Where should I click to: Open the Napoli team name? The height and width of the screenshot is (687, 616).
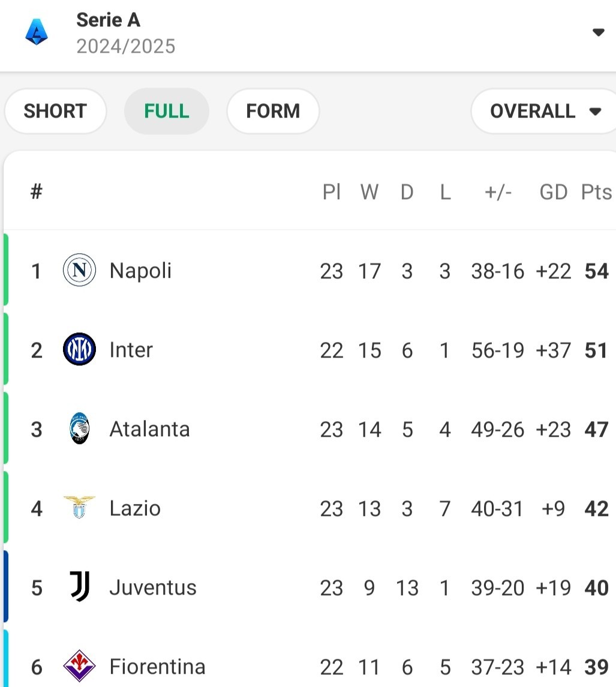(x=140, y=271)
